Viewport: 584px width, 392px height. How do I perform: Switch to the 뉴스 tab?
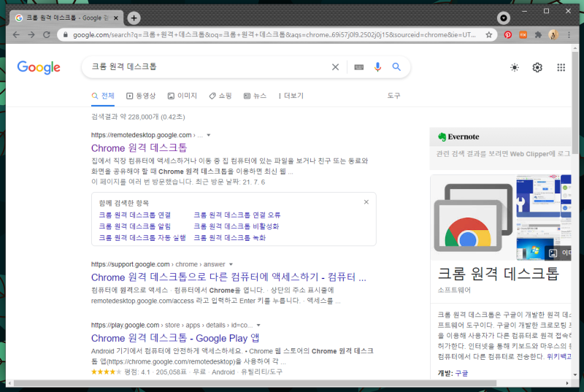point(255,96)
